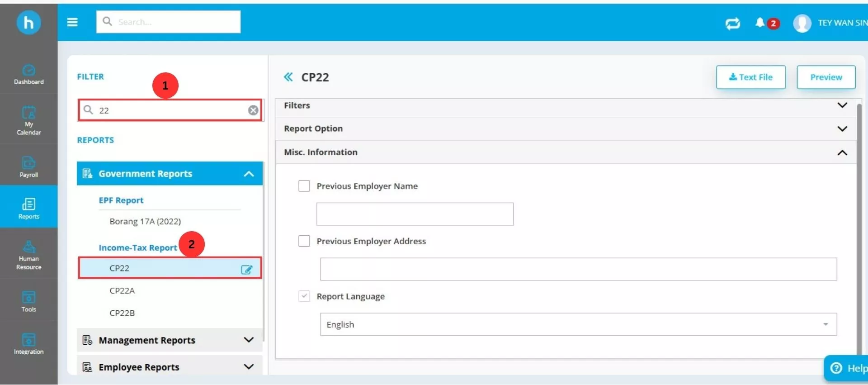Go back using double chevron icon
The width and height of the screenshot is (868, 385).
click(288, 77)
